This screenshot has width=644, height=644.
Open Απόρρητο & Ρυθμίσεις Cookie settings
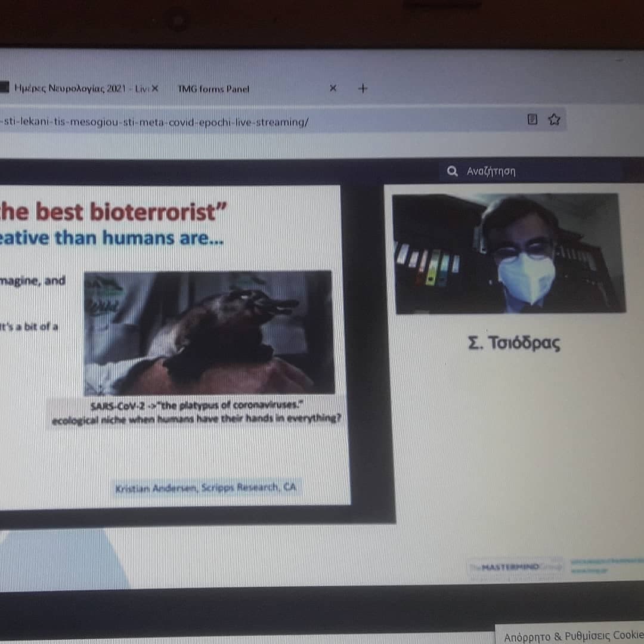(x=572, y=636)
